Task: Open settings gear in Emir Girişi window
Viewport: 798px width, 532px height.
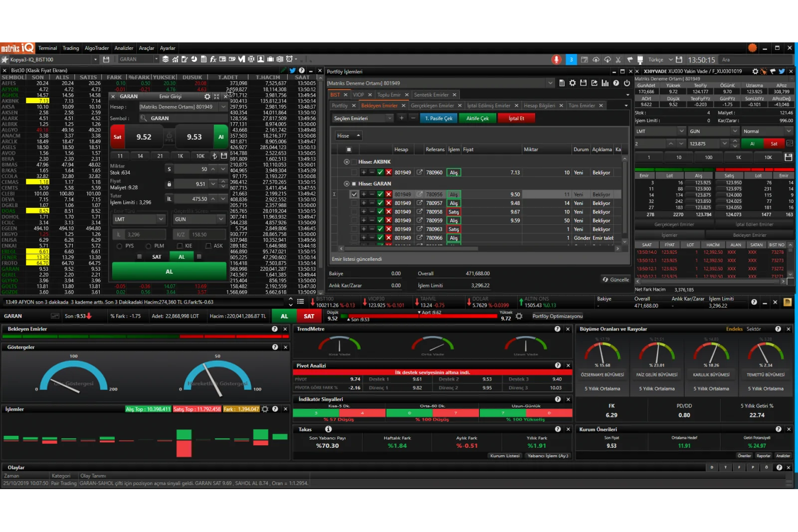Action: pos(207,97)
